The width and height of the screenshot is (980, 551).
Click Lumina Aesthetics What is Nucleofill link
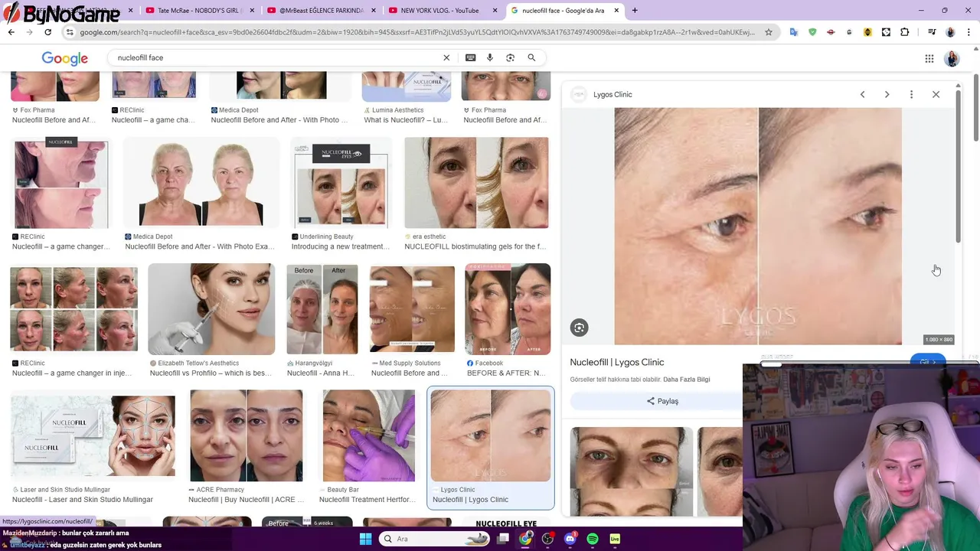tap(406, 120)
